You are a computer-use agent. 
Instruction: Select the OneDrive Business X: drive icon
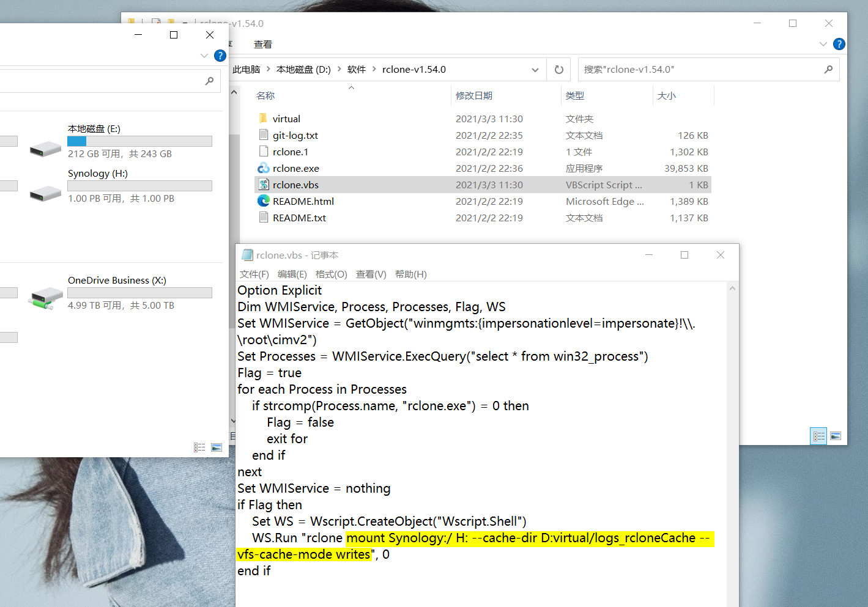pyautogui.click(x=46, y=299)
